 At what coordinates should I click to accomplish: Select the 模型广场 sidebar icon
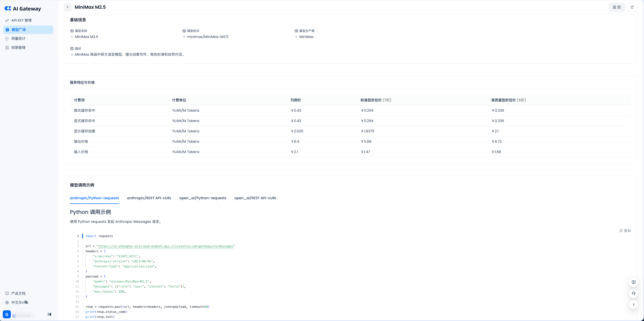(7, 30)
